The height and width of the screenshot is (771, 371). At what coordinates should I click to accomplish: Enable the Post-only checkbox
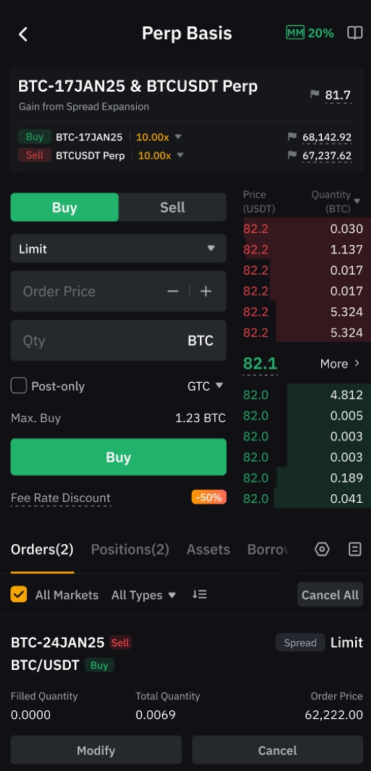(x=19, y=386)
